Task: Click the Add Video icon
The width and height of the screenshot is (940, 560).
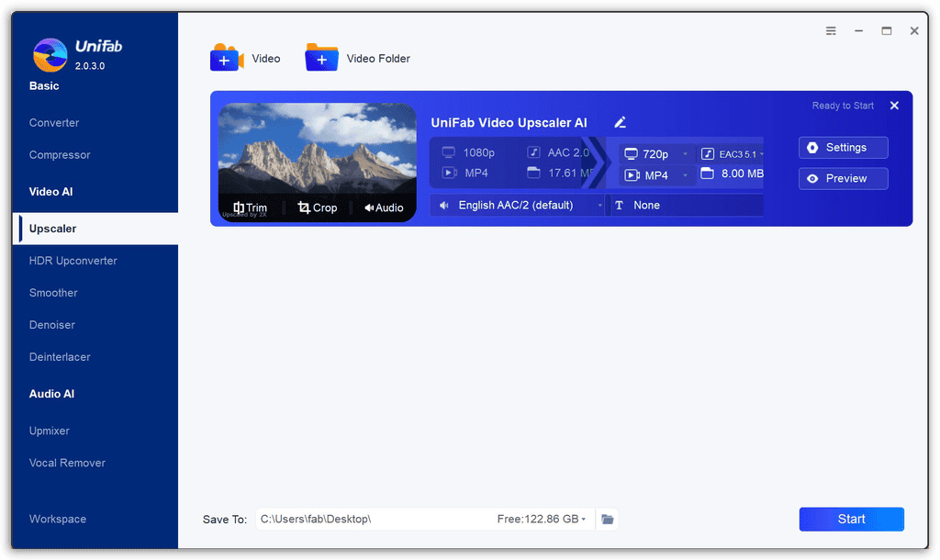Action: pos(227,58)
